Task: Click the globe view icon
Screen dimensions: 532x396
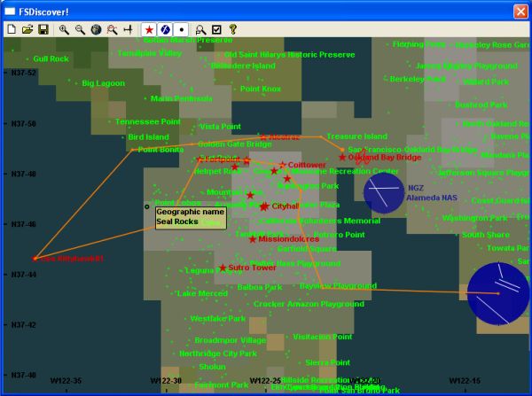Action: 96,29
